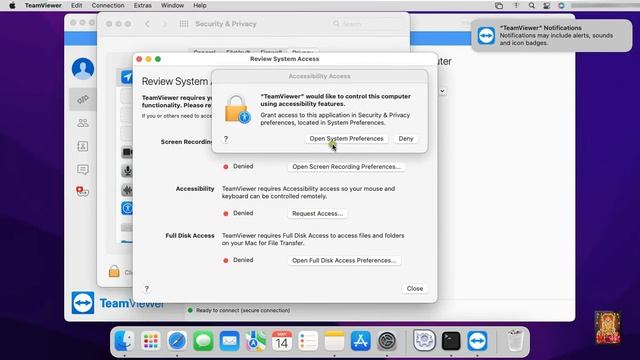The image size is (640, 360).
Task: Open Reminders from the Dock
Action: [x=308, y=340]
